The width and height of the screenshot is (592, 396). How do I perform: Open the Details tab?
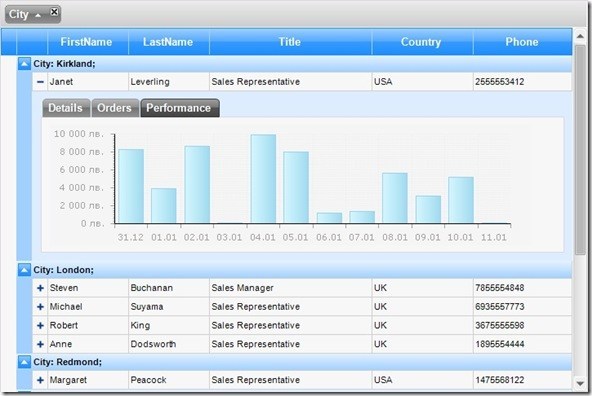(66, 108)
